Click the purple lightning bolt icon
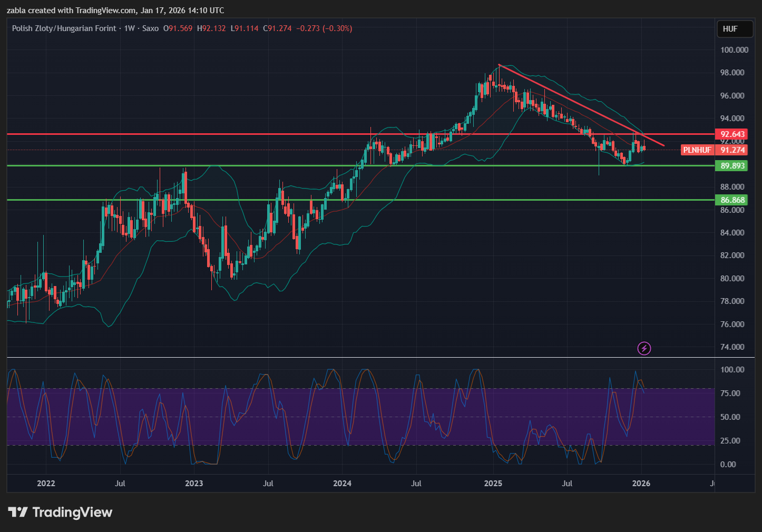762x532 pixels. pyautogui.click(x=644, y=348)
